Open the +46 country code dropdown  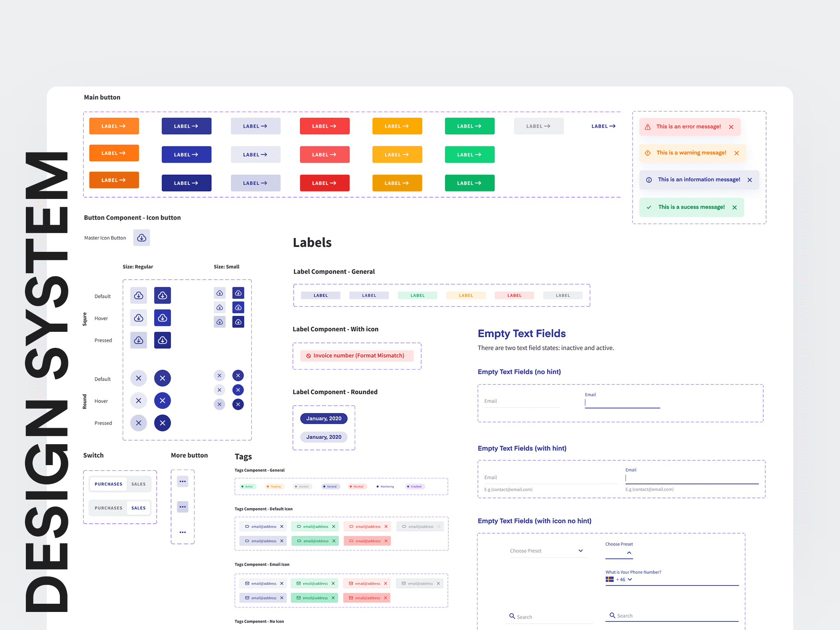(630, 580)
